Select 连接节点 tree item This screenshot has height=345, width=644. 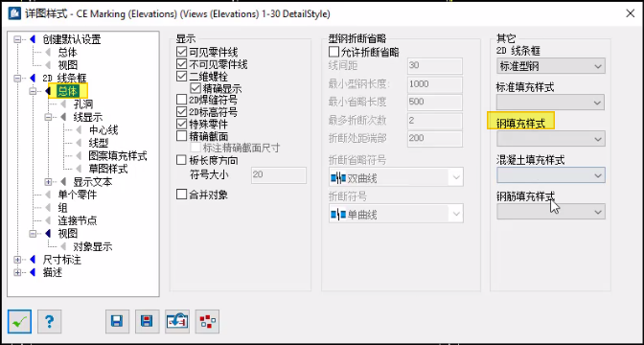78,220
